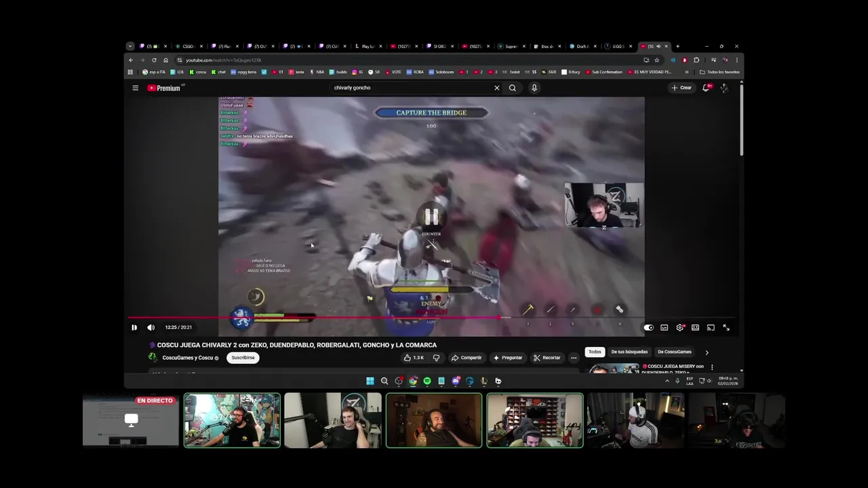Open the 'Sub Confirmation' bookmark
The width and height of the screenshot is (868, 488).
(x=604, y=72)
